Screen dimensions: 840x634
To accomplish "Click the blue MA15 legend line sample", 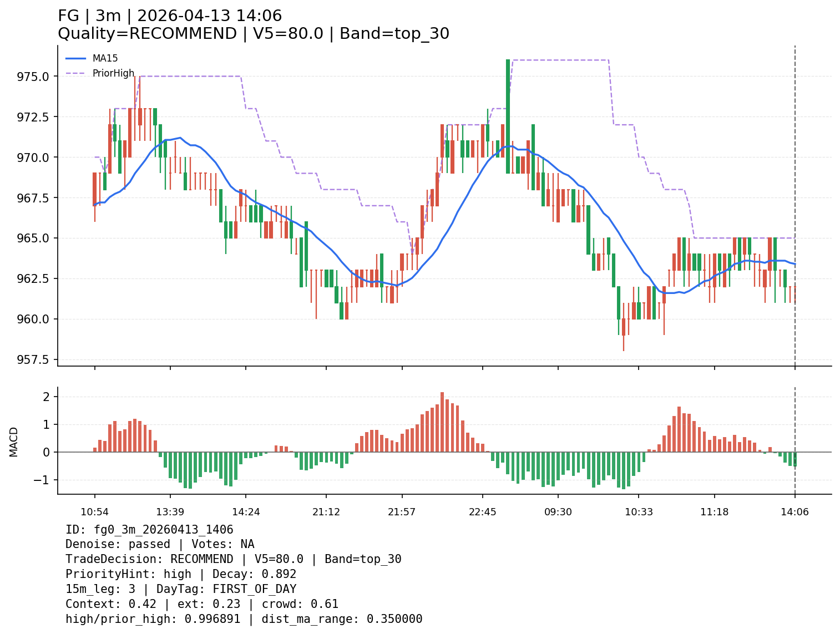I will click(76, 58).
